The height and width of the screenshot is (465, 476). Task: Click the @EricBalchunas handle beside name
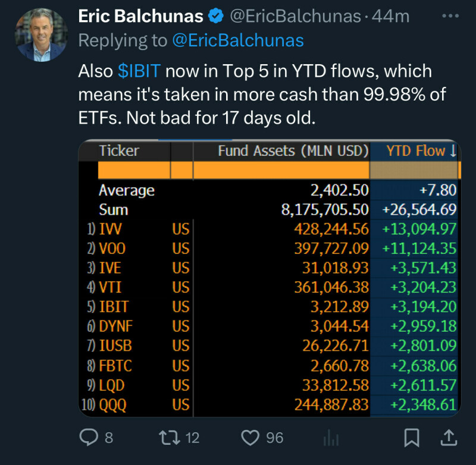(295, 17)
